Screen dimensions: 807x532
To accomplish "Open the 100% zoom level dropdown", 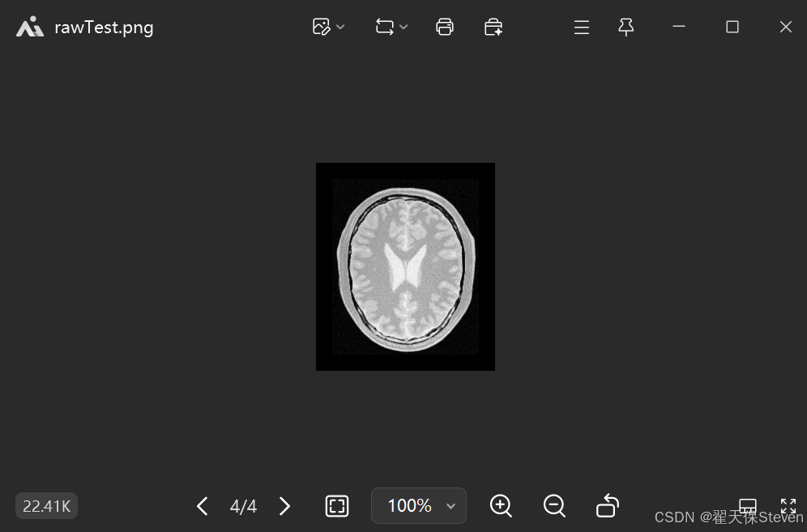I will (x=419, y=506).
